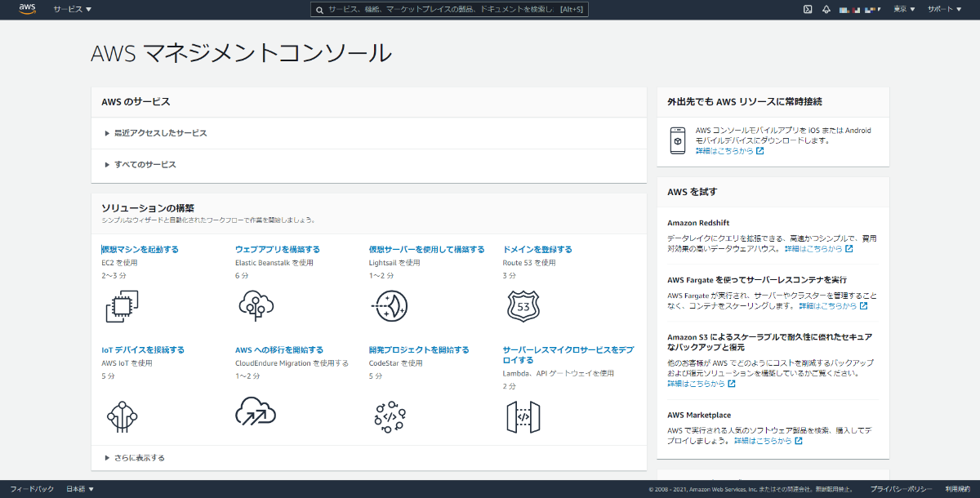The image size is (980, 498).
Task: Open the notifications bell icon
Action: tap(826, 9)
